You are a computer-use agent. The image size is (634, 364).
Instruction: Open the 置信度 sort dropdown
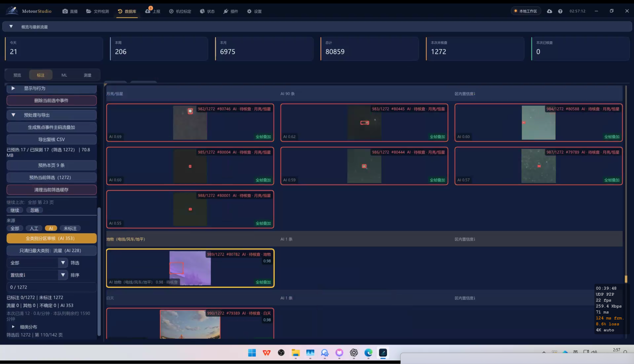(x=37, y=275)
